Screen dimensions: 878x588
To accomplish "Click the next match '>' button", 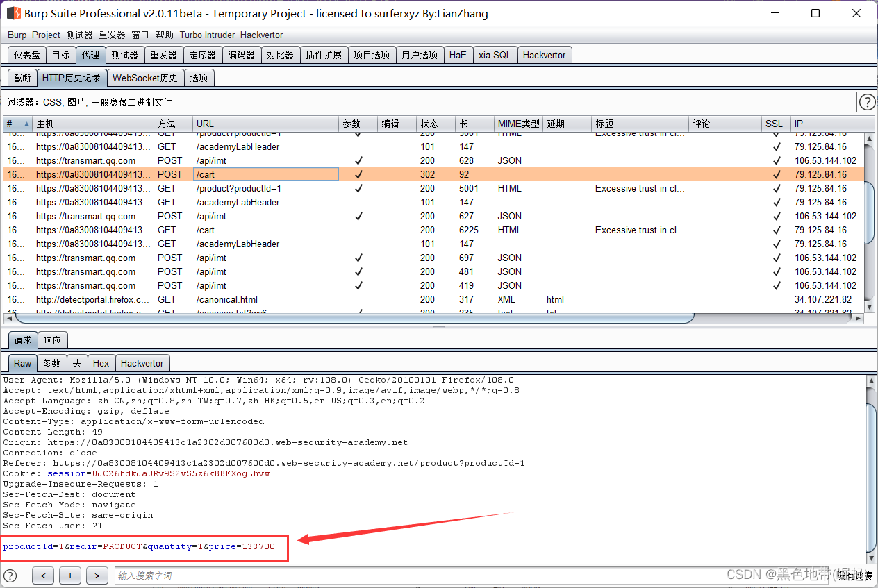I will click(x=97, y=576).
